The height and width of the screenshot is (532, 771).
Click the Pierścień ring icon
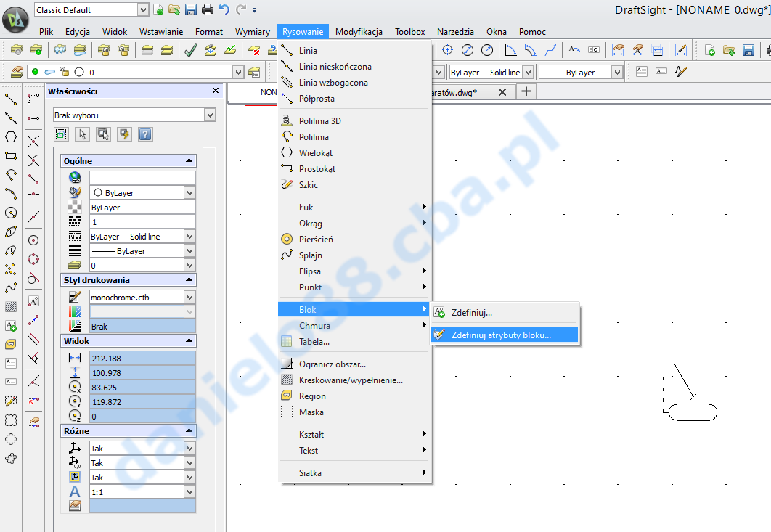click(287, 239)
